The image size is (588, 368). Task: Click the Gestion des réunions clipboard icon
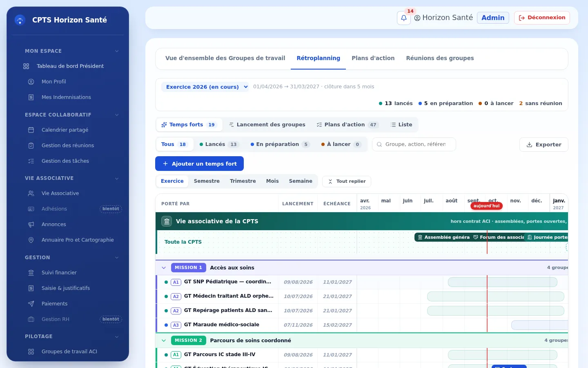click(31, 146)
